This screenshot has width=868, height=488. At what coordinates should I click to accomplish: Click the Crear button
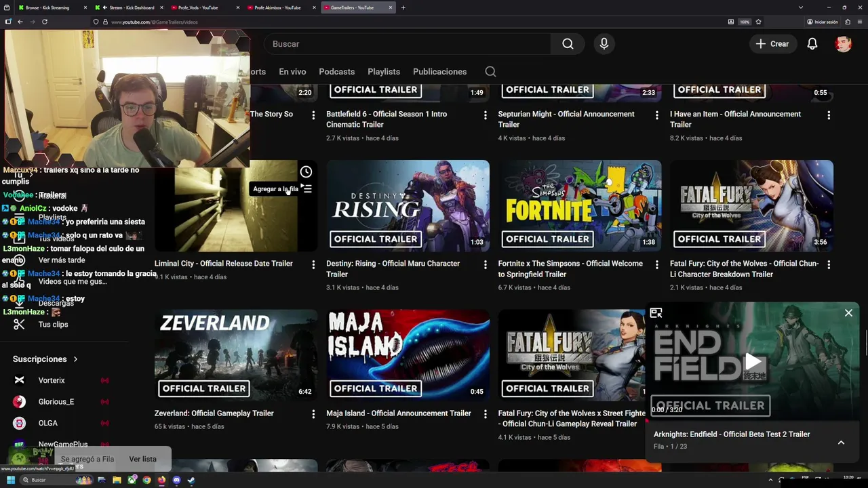tap(772, 44)
